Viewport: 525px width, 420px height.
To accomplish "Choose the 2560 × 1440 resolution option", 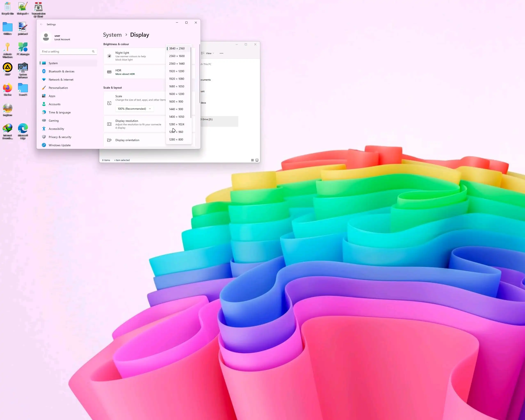I will [177, 64].
